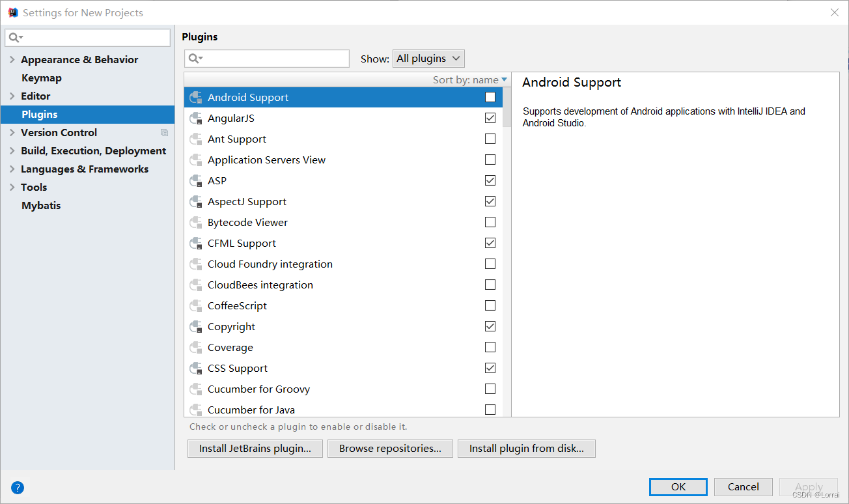This screenshot has width=849, height=504.
Task: Click the Coverage plugin icon
Action: click(195, 348)
